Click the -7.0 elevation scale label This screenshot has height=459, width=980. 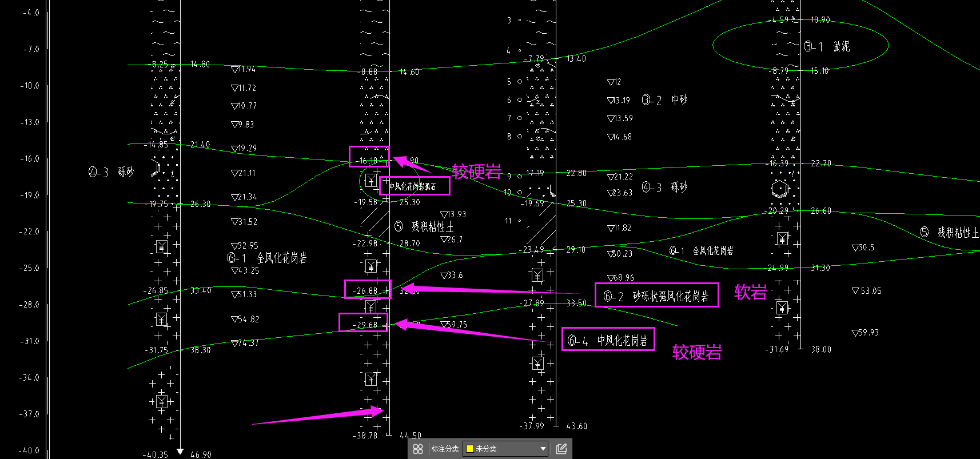coord(31,49)
